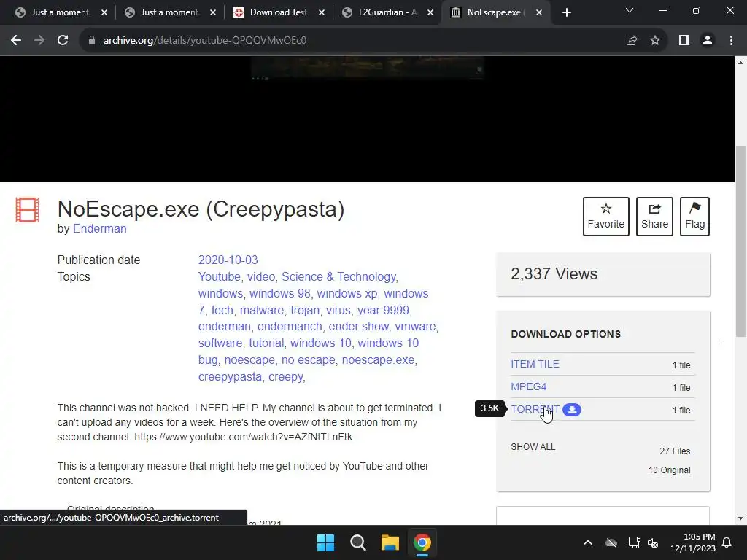Click the Favorite star button
The height and width of the screenshot is (560, 747).
pyautogui.click(x=606, y=216)
